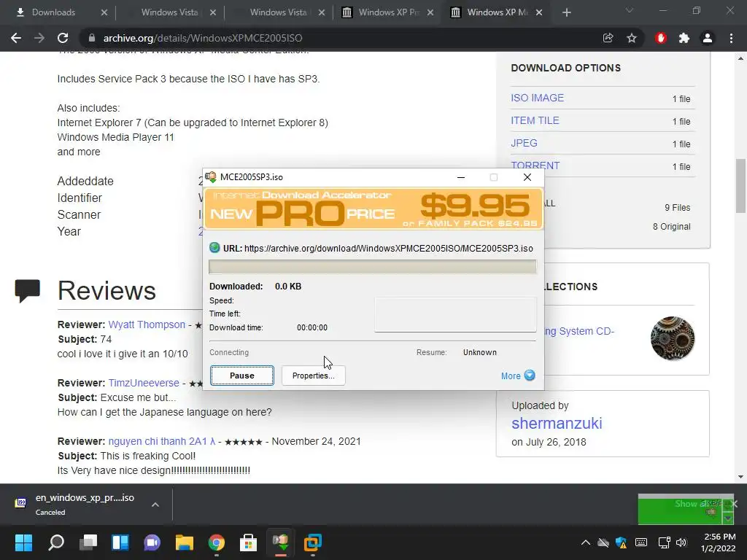
Task: Click the Reviews speech bubble icon
Action: (27, 290)
